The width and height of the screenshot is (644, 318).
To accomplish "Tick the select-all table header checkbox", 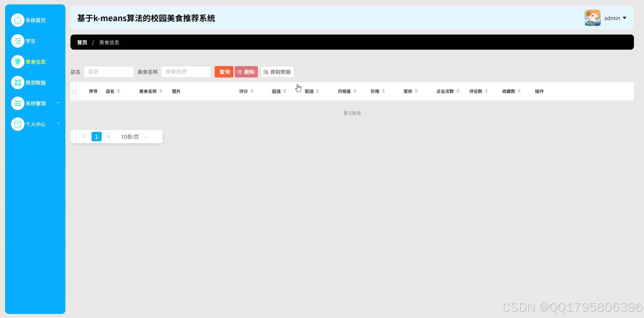I will [74, 92].
